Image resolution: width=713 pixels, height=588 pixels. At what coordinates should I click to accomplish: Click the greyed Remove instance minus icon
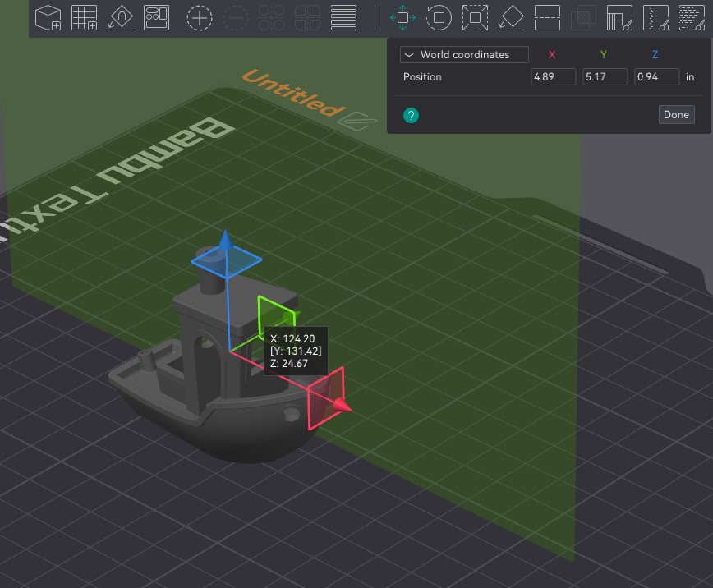tap(236, 18)
